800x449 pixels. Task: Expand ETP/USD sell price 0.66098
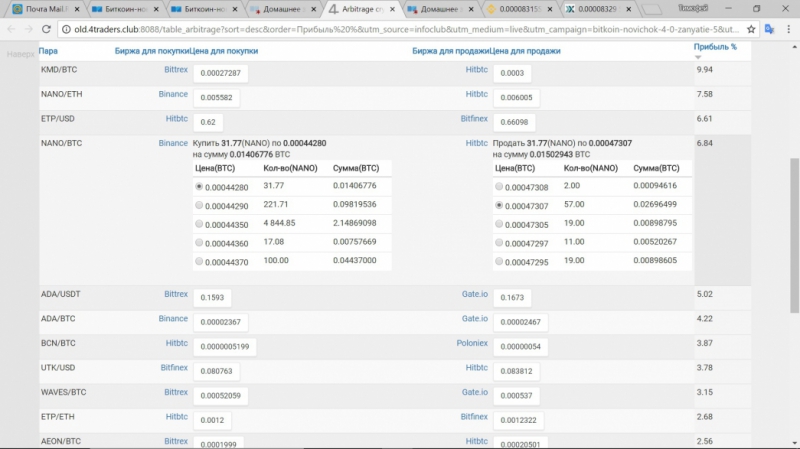[x=514, y=122]
